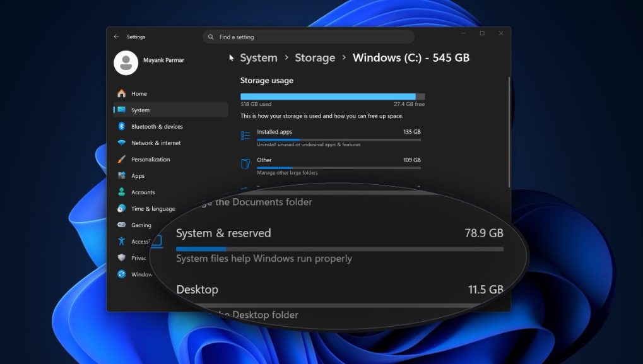
Task: Click the '11.5 GB' Desktop value
Action: click(x=485, y=290)
